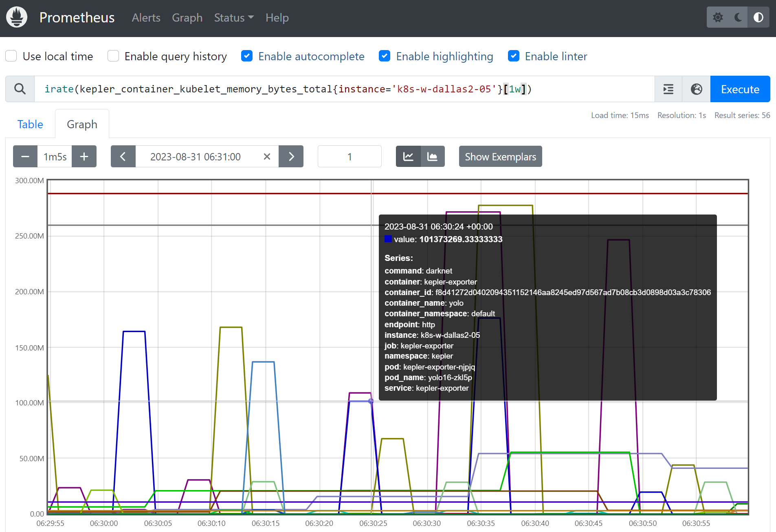Open the settings gear in the header
Image resolution: width=776 pixels, height=532 pixels.
click(718, 17)
